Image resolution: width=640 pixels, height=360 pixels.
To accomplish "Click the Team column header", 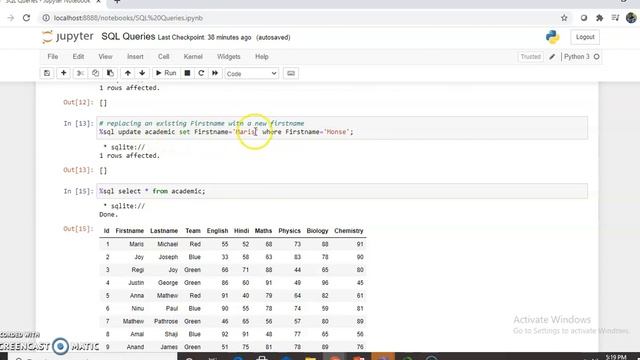I will 193,231.
